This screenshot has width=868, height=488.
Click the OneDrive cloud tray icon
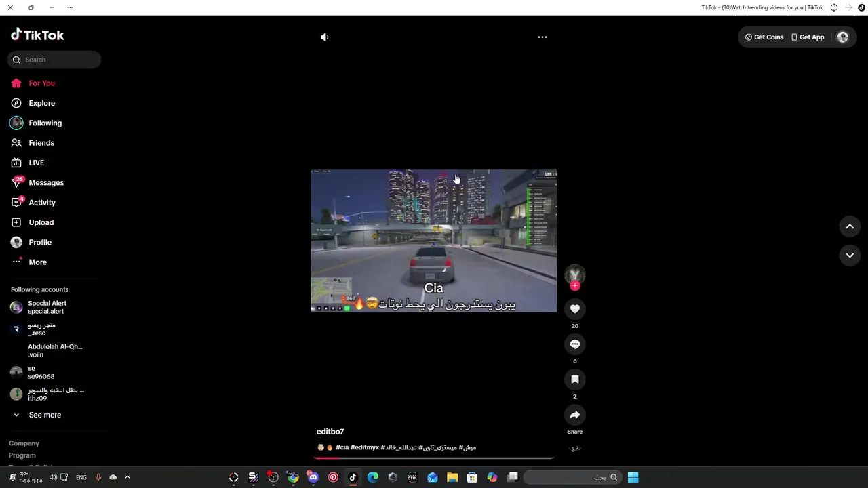pos(113,477)
